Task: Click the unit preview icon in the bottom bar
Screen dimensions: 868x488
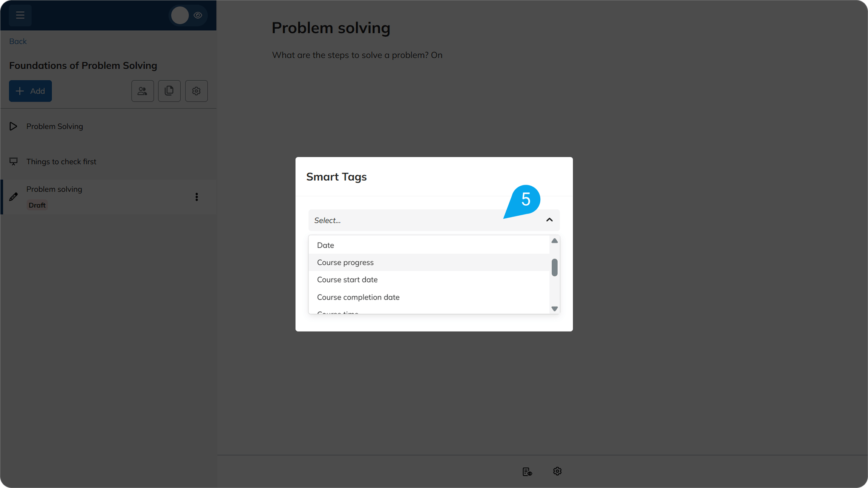Action: point(527,471)
